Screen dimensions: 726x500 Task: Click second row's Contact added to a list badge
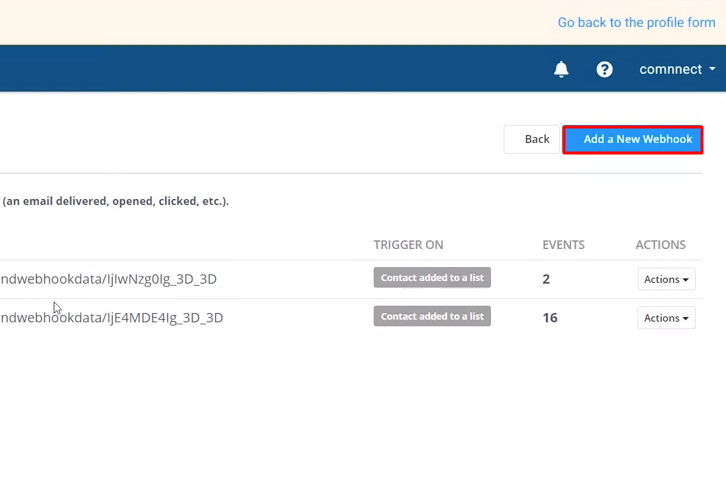pyautogui.click(x=432, y=316)
